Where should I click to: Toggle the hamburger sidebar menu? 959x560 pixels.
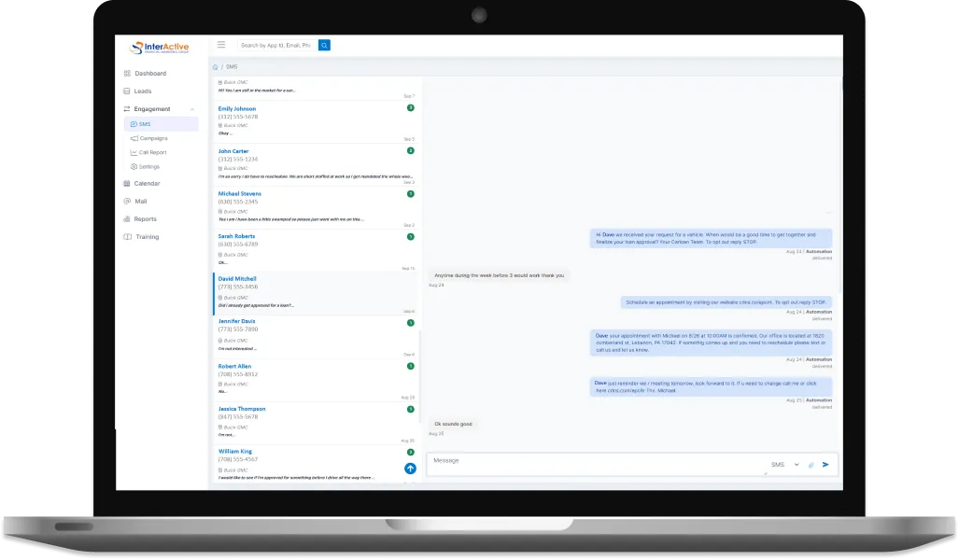point(221,45)
